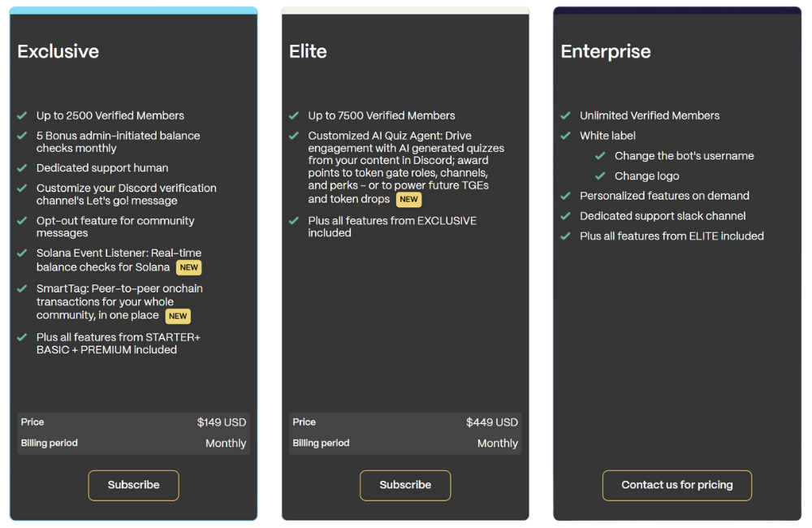The image size is (812, 528).
Task: Click the NEW badge on Solana Event Listener
Action: pos(188,266)
